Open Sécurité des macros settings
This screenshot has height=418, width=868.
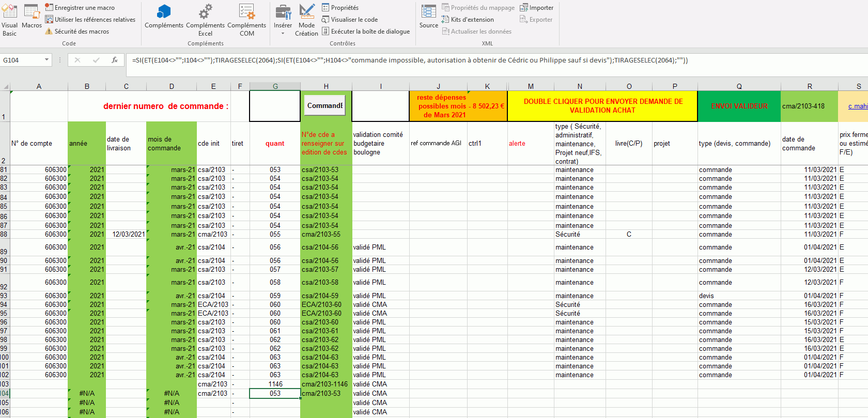point(77,32)
